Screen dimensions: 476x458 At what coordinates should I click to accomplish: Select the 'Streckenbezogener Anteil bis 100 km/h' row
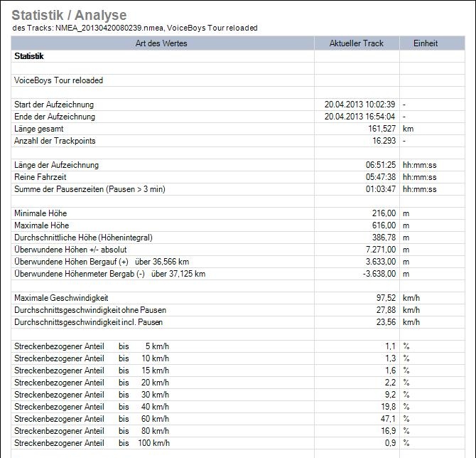pyautogui.click(x=92, y=443)
